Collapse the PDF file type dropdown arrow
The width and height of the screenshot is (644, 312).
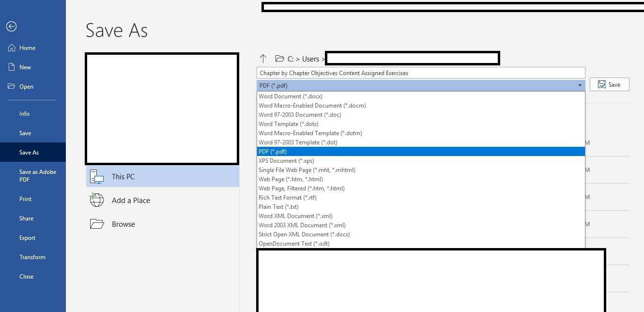click(580, 85)
